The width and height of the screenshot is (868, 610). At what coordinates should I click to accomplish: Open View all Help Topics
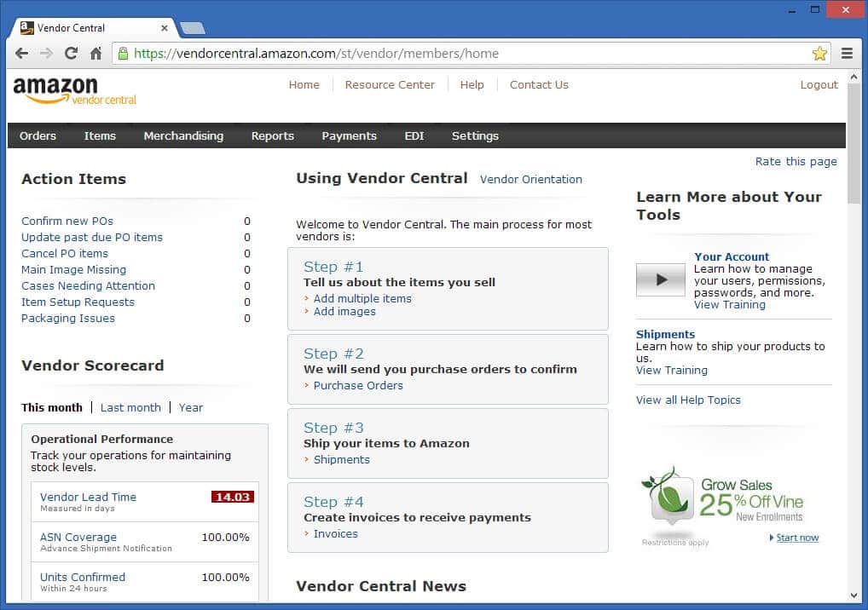688,400
